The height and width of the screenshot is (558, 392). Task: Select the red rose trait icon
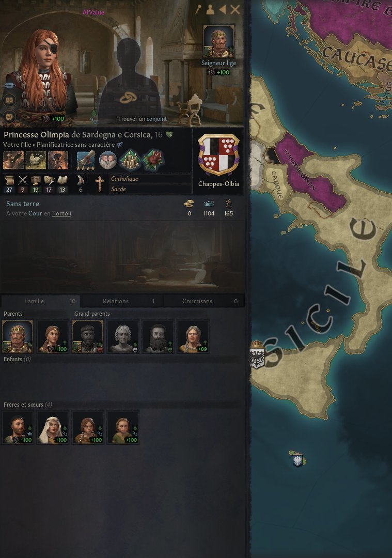tap(152, 160)
